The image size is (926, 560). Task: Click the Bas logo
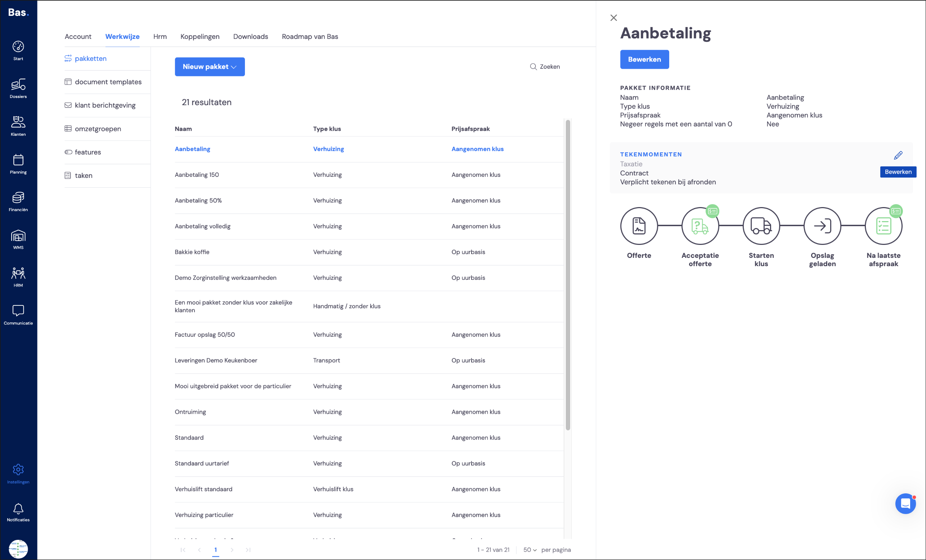coord(18,13)
